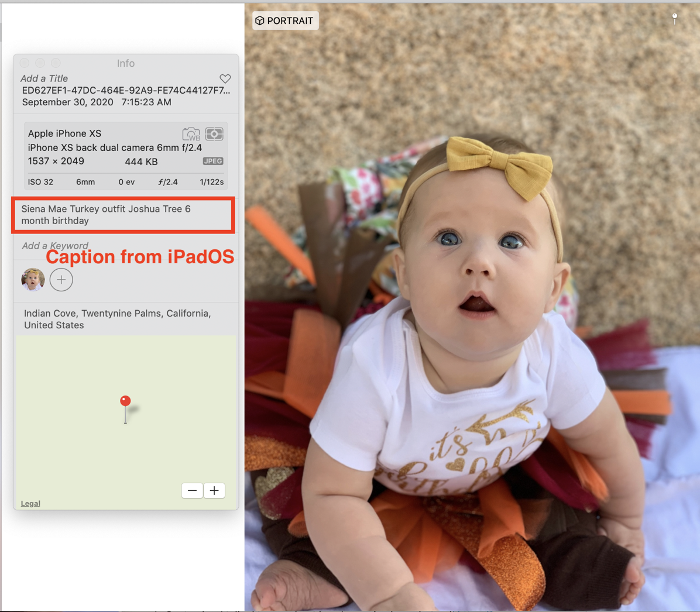Viewport: 700px width, 612px height.
Task: Open the Legal link under the map
Action: tap(30, 503)
